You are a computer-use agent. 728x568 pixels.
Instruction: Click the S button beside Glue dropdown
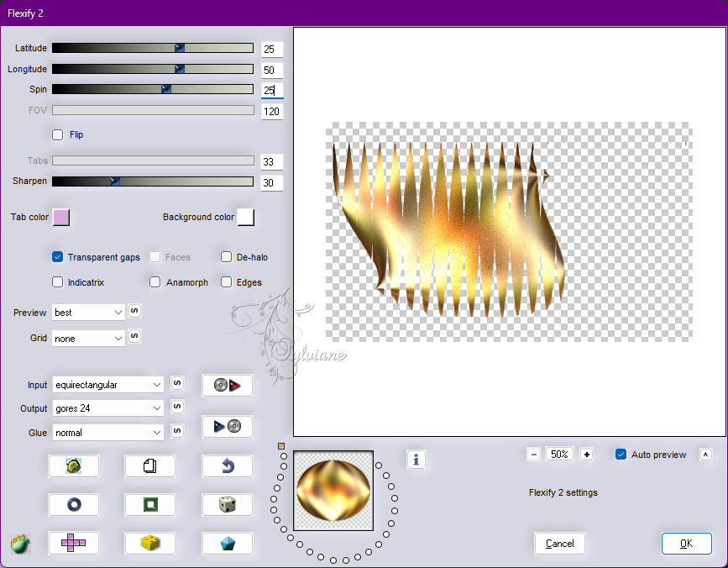[x=177, y=431]
